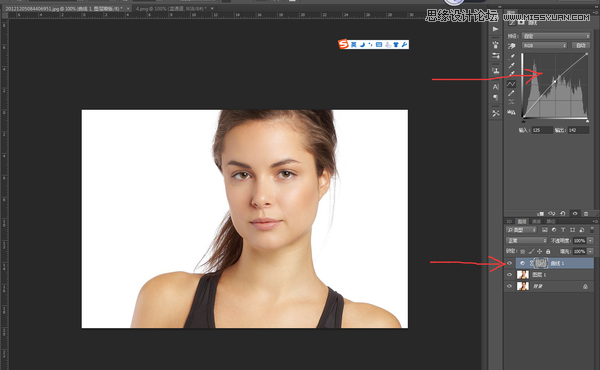Viewport: 600px width, 370px height.
Task: Open Sogou wrench settings icon
Action: pyautogui.click(x=404, y=45)
